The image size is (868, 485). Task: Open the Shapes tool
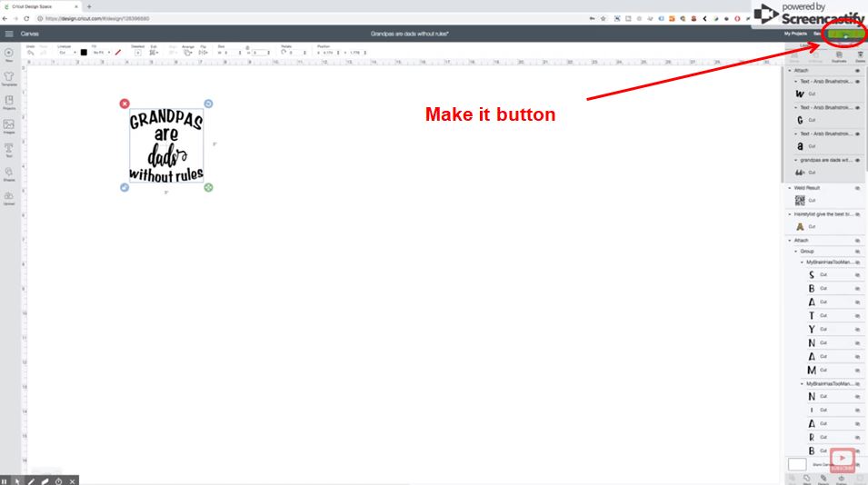pyautogui.click(x=9, y=174)
